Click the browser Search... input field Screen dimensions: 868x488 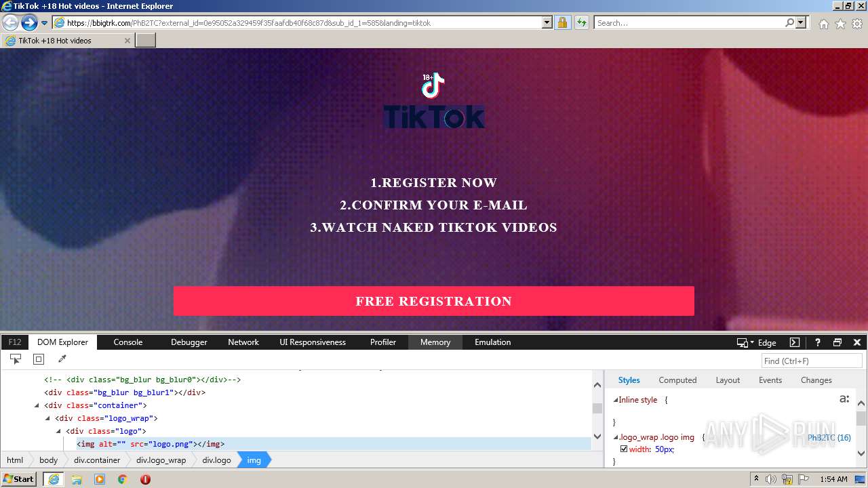coord(689,23)
